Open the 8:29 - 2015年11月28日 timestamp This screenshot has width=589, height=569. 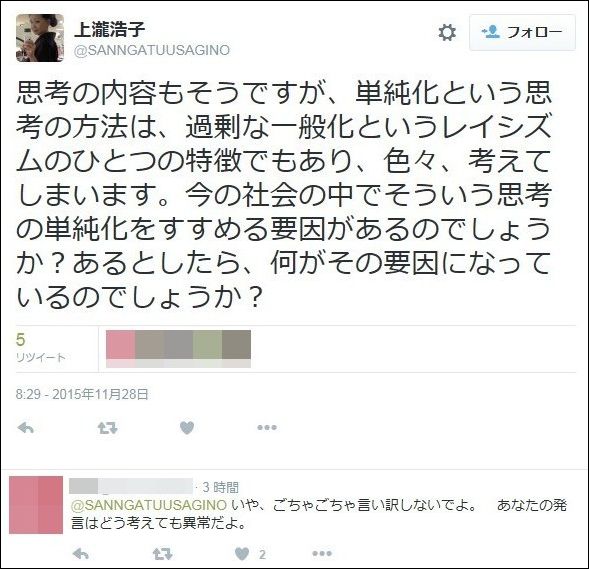[82, 394]
